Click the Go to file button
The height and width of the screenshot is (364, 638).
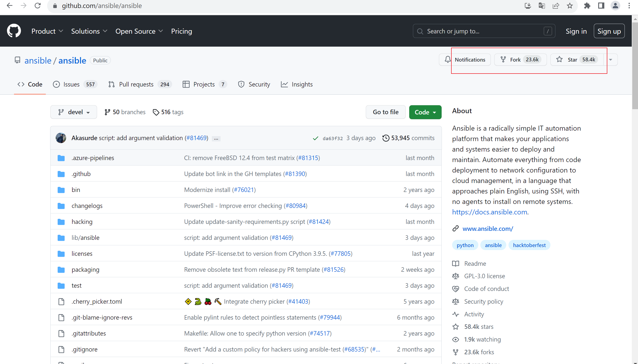pos(385,112)
